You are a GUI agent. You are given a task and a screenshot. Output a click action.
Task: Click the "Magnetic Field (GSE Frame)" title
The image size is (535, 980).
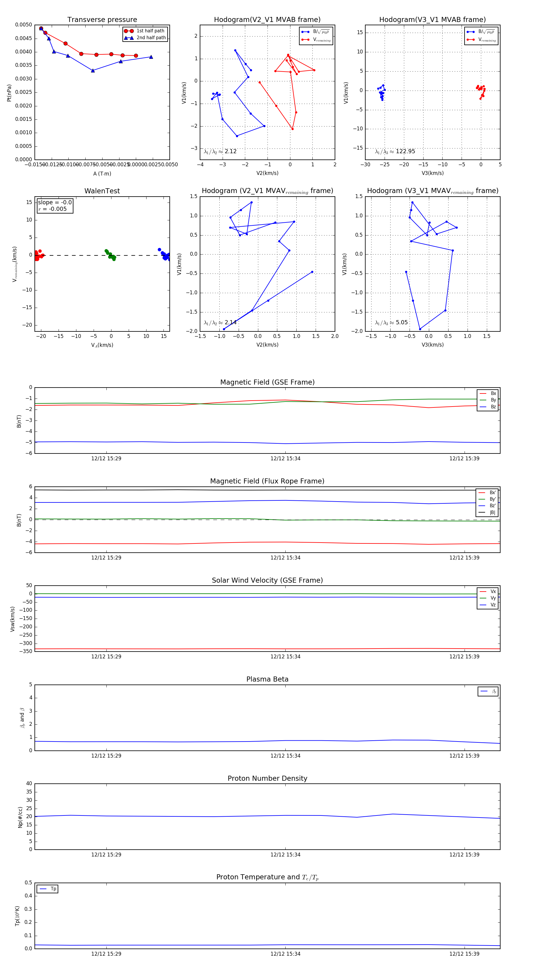(267, 382)
